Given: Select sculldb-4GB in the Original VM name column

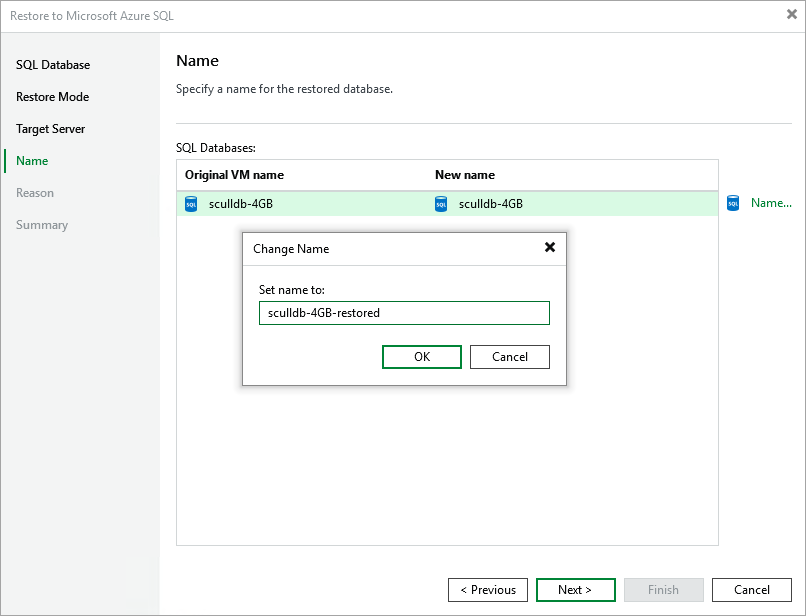Looking at the screenshot, I should (x=241, y=204).
